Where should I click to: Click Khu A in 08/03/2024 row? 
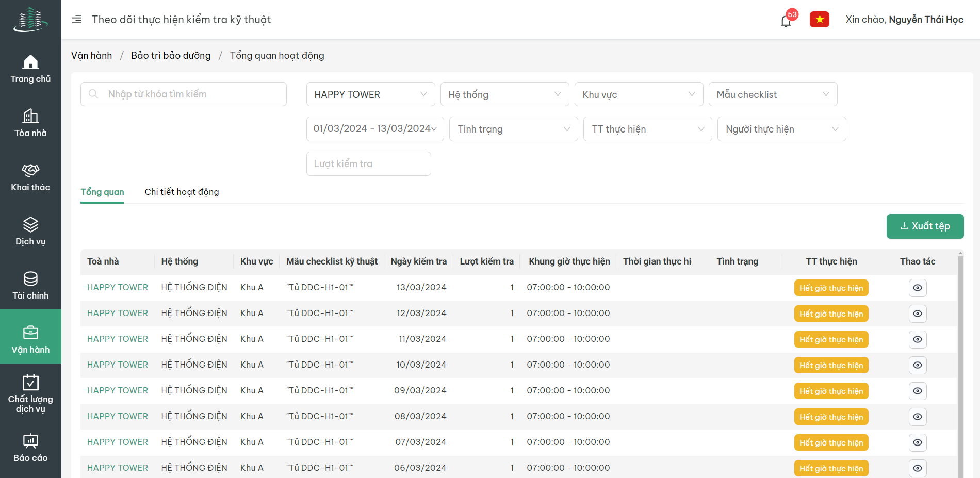point(252,416)
